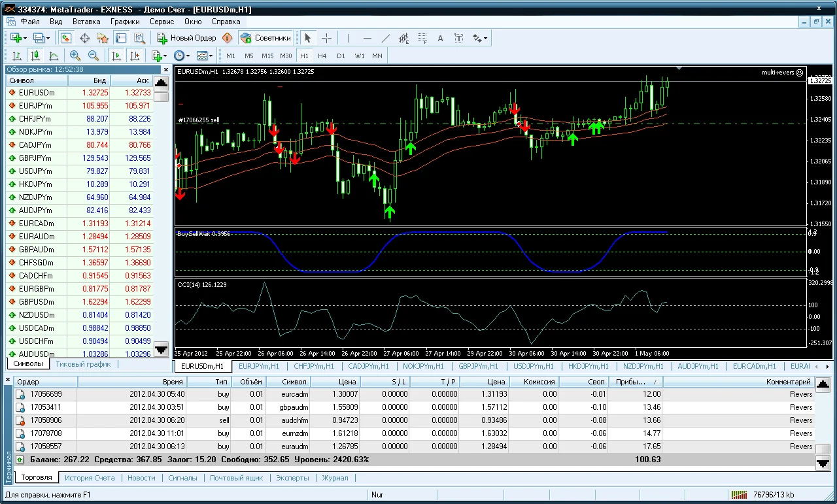Viewport: 837px width, 504px height.
Task: Toggle chart shift button
Action: 135,56
